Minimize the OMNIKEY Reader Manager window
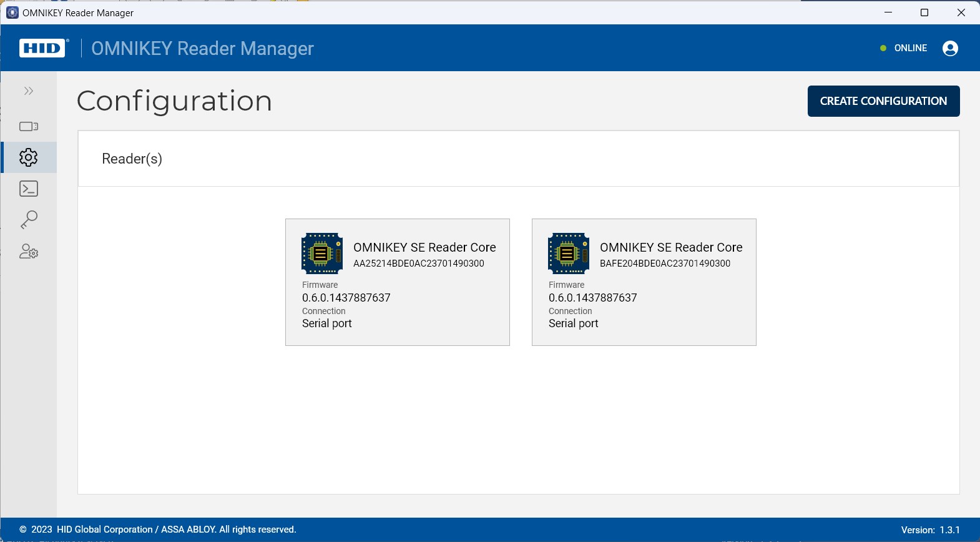 pyautogui.click(x=888, y=12)
